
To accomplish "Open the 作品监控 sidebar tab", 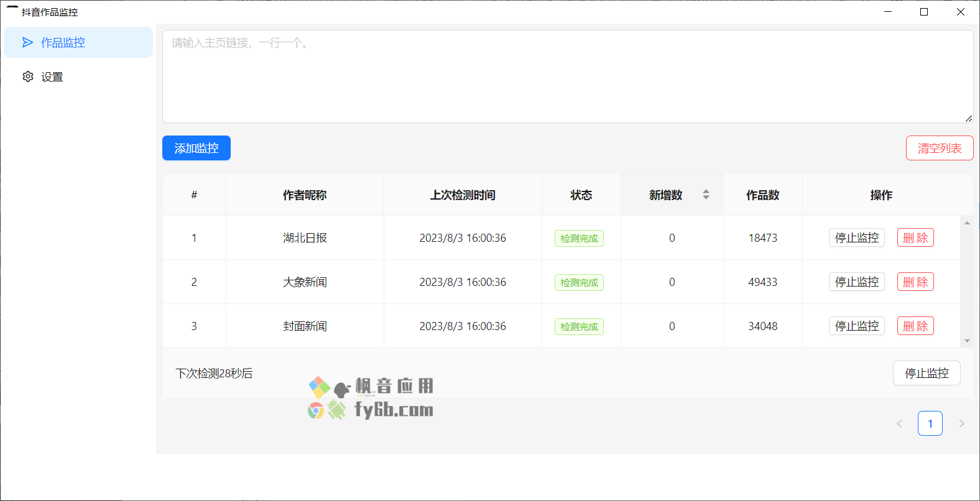I will coord(78,42).
